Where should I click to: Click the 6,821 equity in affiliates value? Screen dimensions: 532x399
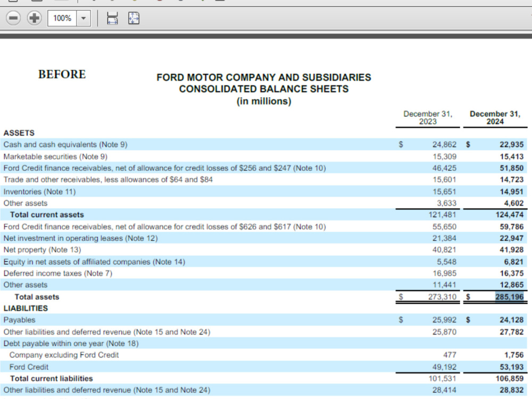tap(514, 262)
